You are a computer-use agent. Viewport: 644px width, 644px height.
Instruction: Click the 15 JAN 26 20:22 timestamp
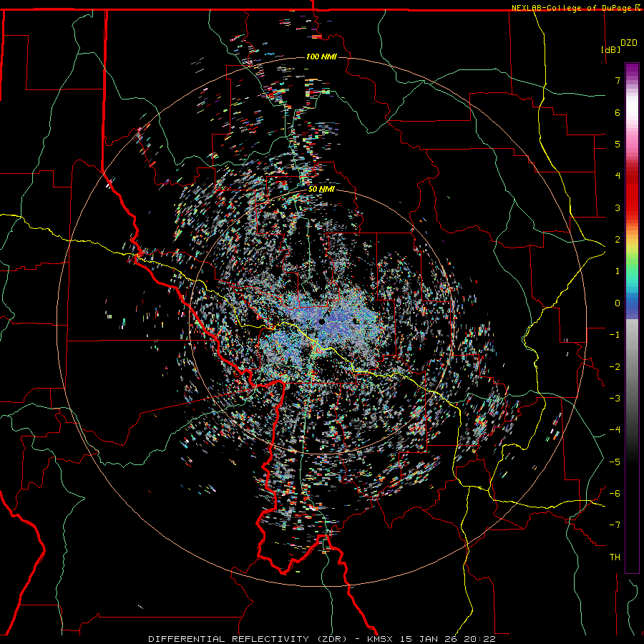tap(449, 639)
